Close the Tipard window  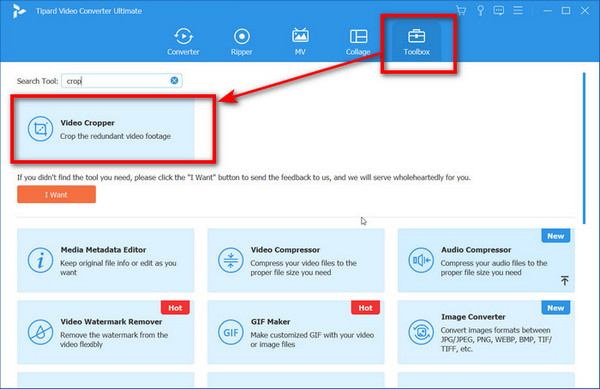[x=585, y=11]
